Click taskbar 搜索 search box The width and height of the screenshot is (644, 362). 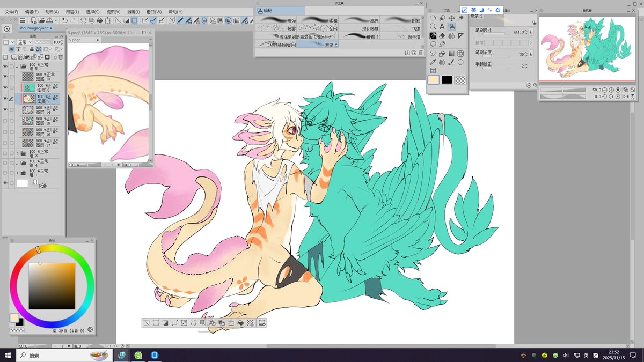pos(63,355)
